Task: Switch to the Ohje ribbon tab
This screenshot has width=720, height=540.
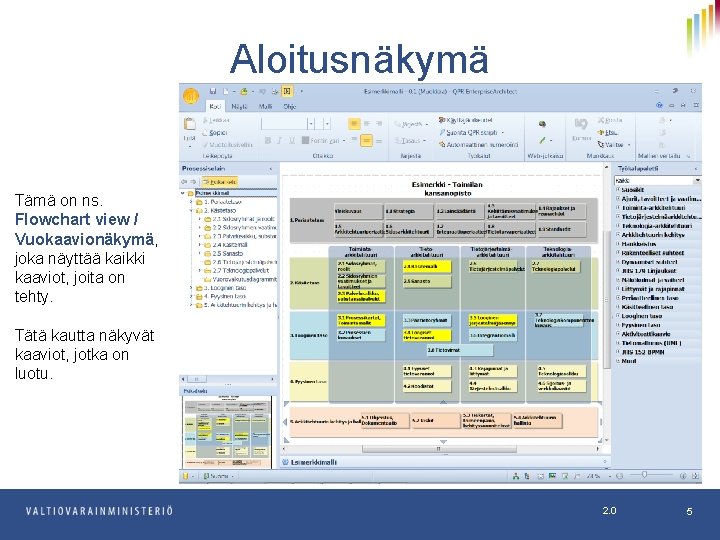Action: click(289, 107)
